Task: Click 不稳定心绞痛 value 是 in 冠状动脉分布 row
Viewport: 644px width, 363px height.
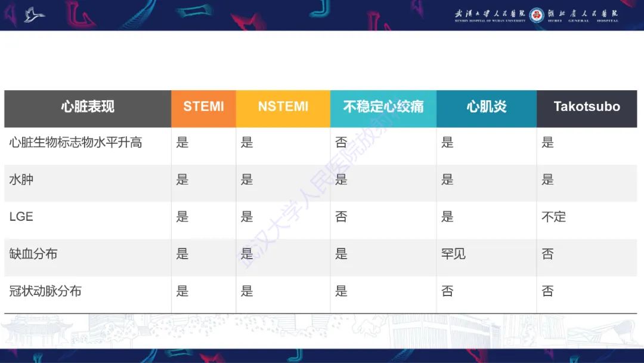Action: [341, 291]
